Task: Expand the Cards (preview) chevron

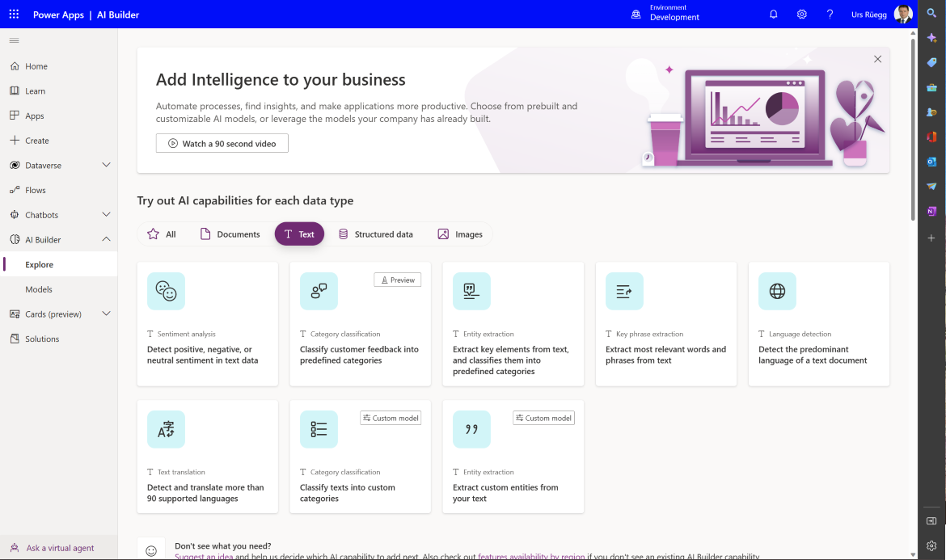Action: point(106,314)
